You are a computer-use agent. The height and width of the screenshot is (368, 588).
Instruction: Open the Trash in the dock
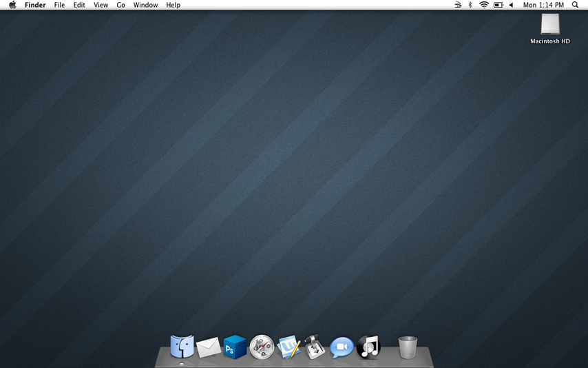(x=408, y=347)
